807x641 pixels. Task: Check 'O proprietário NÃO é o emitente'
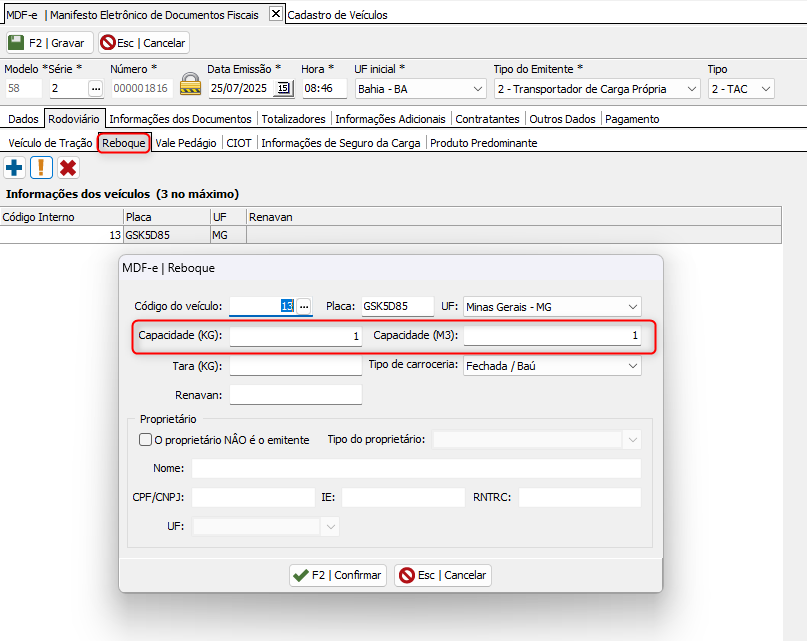point(145,440)
